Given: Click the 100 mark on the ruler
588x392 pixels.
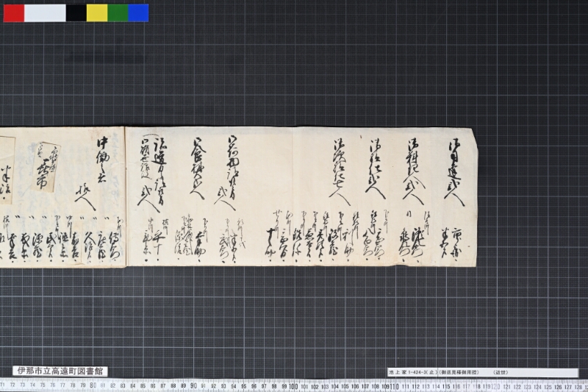Looking at the screenshot, I should coord(293,386).
